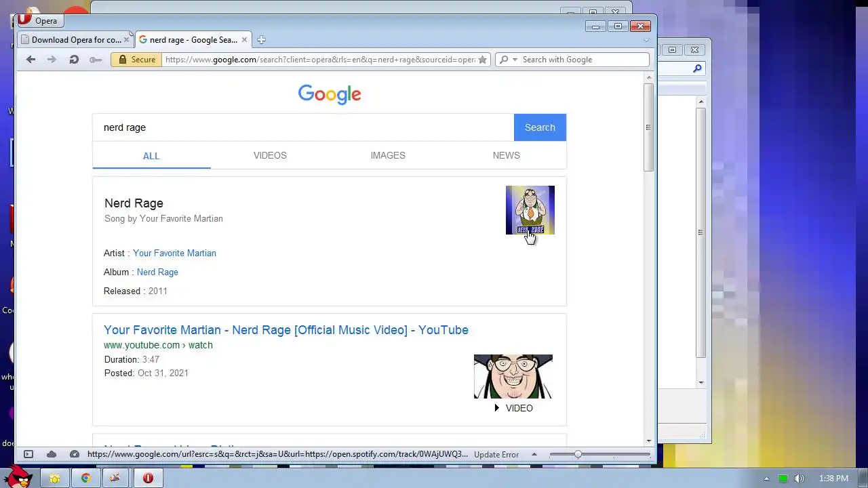Close the nerd rage tab
Screen dimensions: 868x488
[x=245, y=40]
